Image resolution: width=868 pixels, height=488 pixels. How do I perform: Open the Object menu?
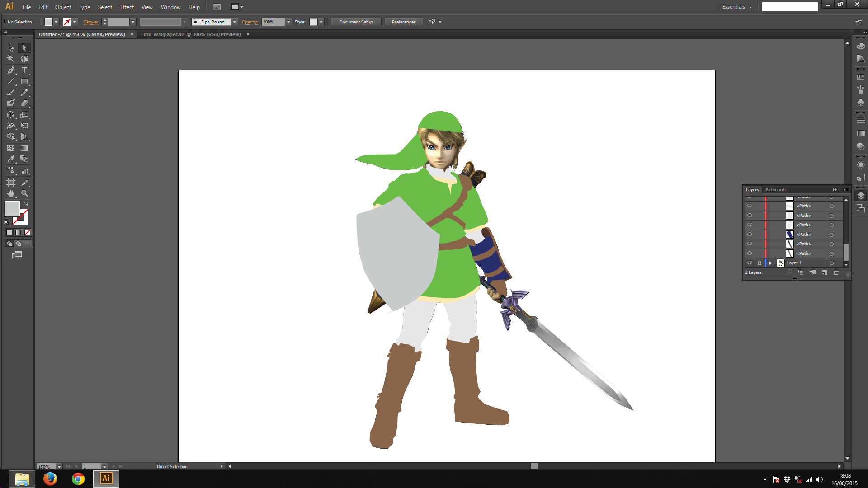coord(63,7)
